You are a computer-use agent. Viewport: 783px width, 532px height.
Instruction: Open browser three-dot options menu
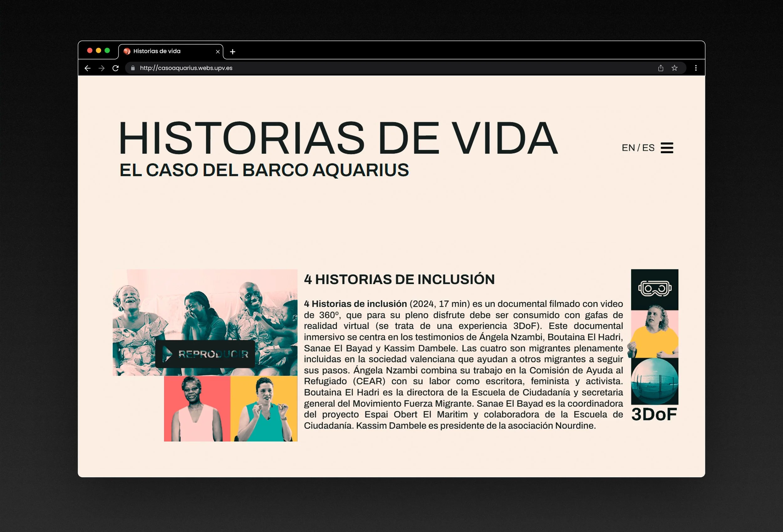[x=696, y=68]
